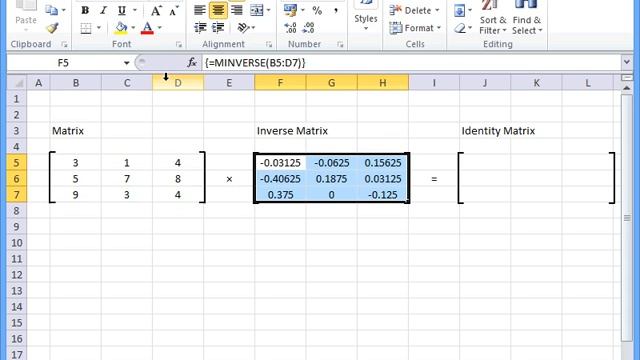This screenshot has height=360, width=640.
Task: Click the formula bar with MINVERSE formula
Action: pyautogui.click(x=411, y=63)
